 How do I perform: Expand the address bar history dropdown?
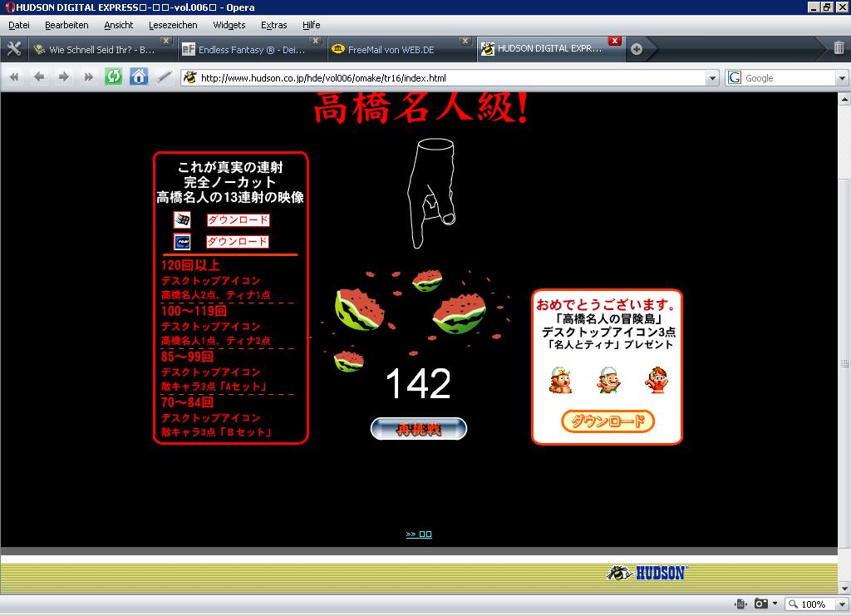tap(712, 78)
